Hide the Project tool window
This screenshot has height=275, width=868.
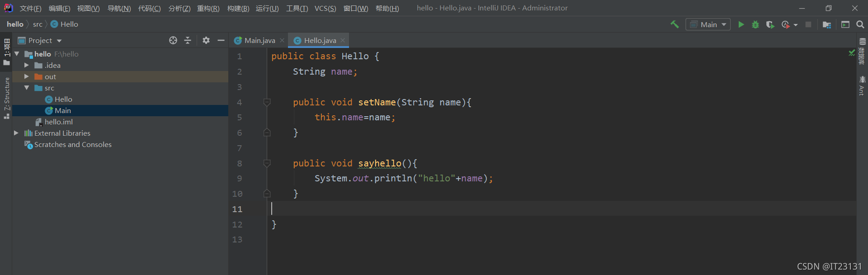pyautogui.click(x=221, y=40)
